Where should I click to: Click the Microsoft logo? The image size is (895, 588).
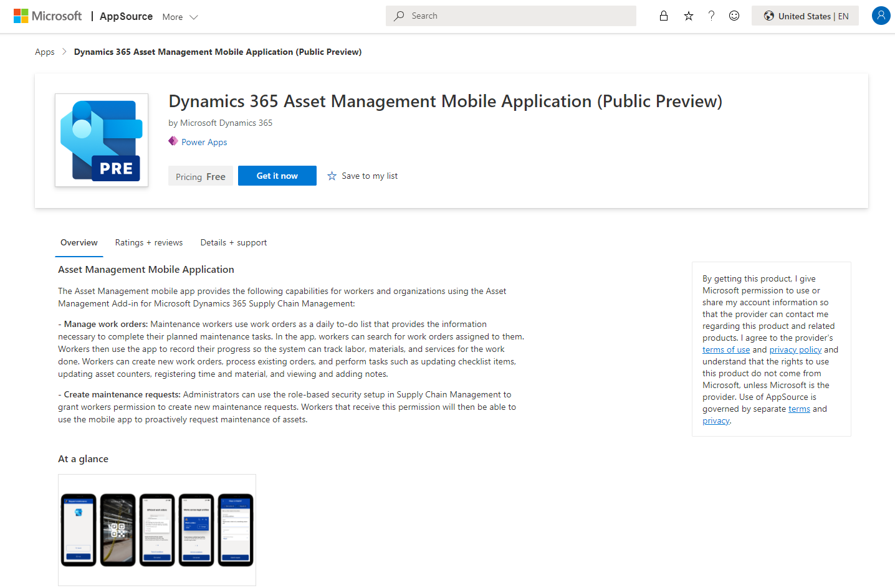[47, 16]
